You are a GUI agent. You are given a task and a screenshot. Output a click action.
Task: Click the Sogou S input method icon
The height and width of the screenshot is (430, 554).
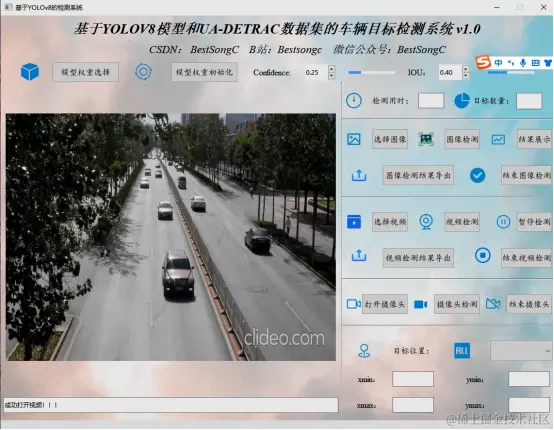coord(483,63)
